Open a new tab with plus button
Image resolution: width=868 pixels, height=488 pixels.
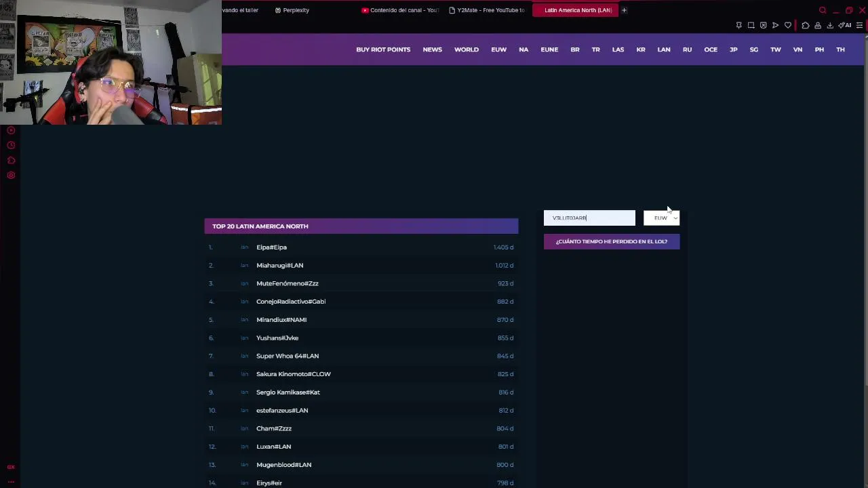point(624,10)
